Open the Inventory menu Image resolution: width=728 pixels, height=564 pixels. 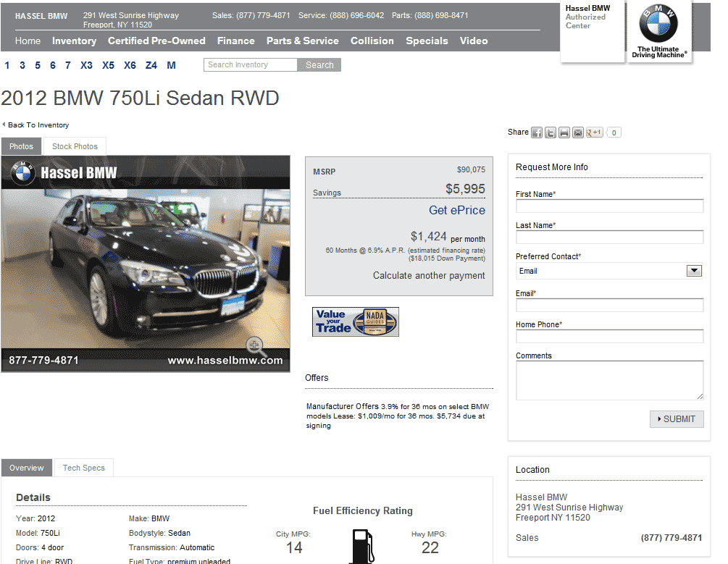(75, 41)
